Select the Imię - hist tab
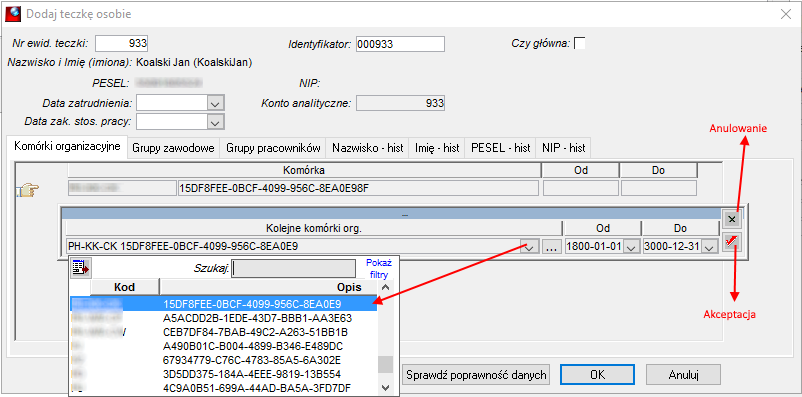This screenshot has width=802, height=397. (x=437, y=148)
